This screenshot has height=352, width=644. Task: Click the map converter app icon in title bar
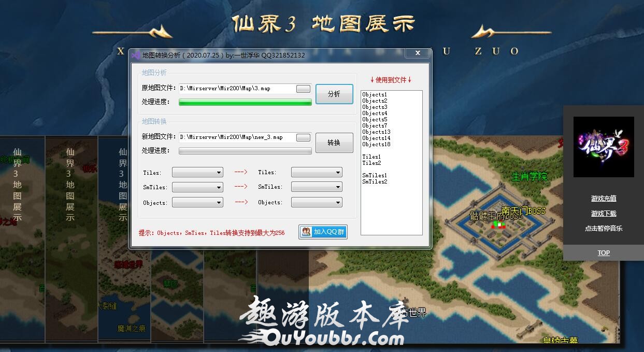136,55
